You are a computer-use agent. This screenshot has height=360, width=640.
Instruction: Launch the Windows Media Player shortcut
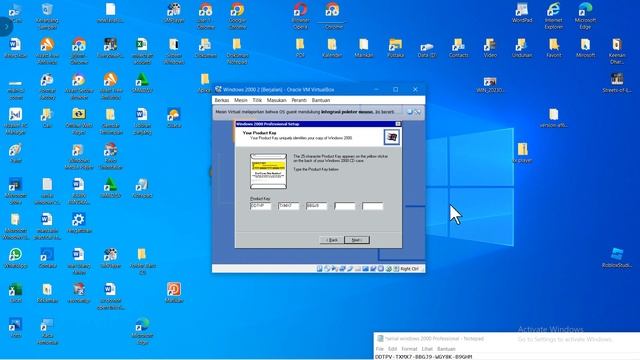pyautogui.click(x=79, y=156)
